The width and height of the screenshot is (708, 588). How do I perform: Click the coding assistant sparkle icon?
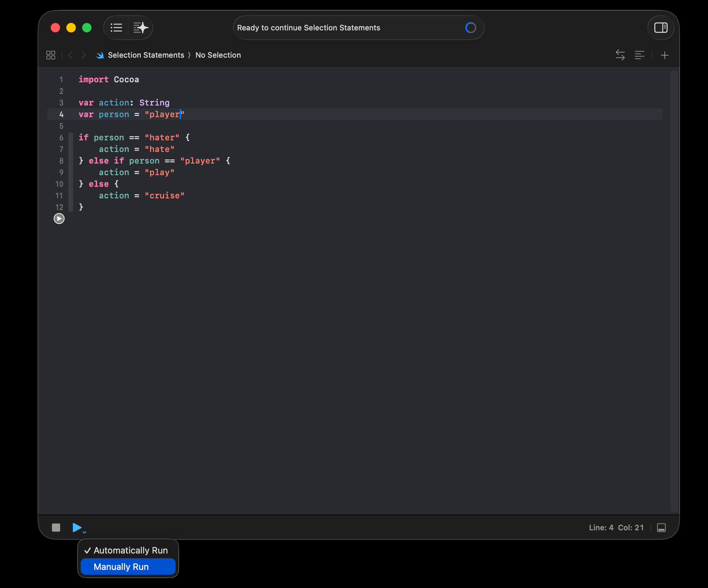(140, 28)
